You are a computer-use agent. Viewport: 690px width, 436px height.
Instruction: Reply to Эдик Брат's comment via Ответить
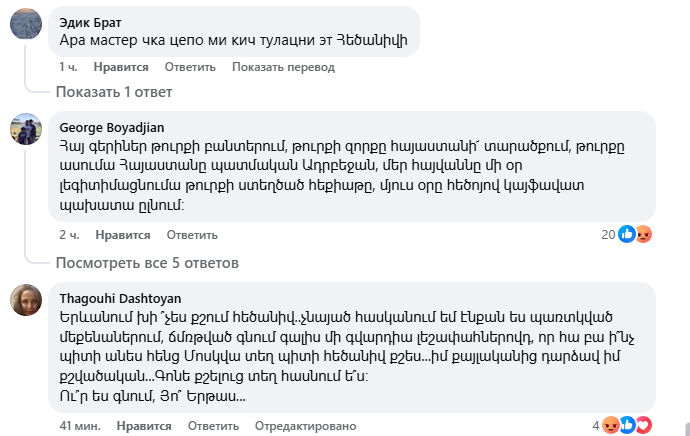(x=190, y=67)
